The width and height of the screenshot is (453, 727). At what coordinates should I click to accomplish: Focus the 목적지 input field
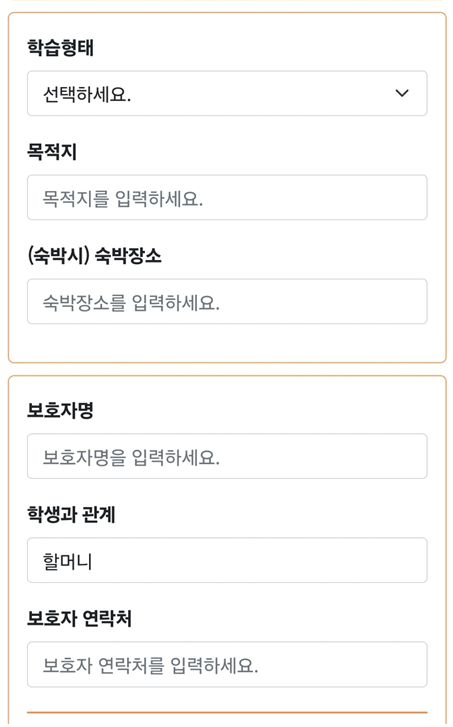227,198
